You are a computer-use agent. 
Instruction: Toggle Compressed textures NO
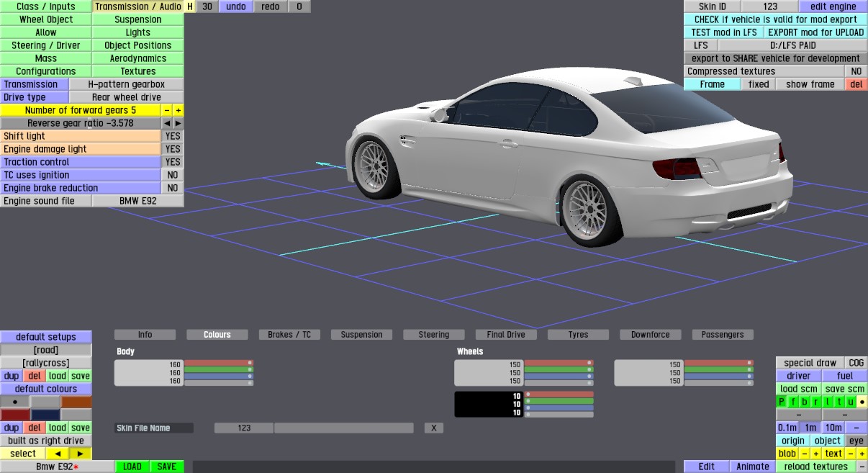pyautogui.click(x=856, y=71)
